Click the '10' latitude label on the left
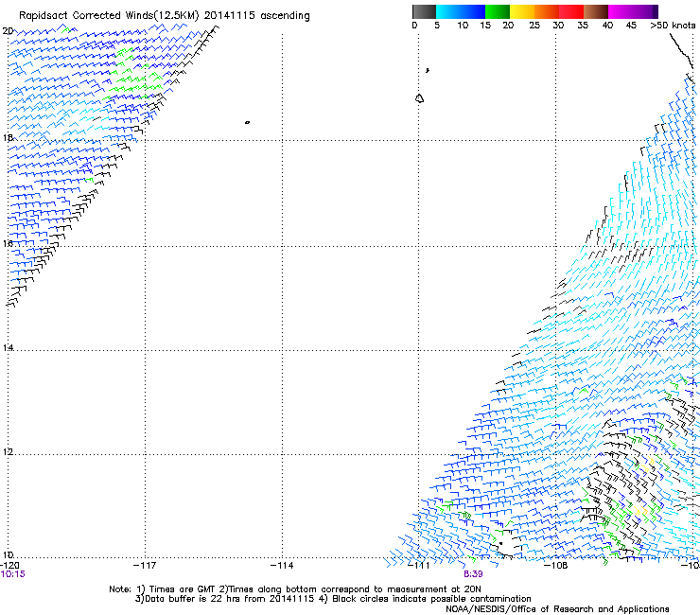This screenshot has height=615, width=700. click(x=8, y=554)
